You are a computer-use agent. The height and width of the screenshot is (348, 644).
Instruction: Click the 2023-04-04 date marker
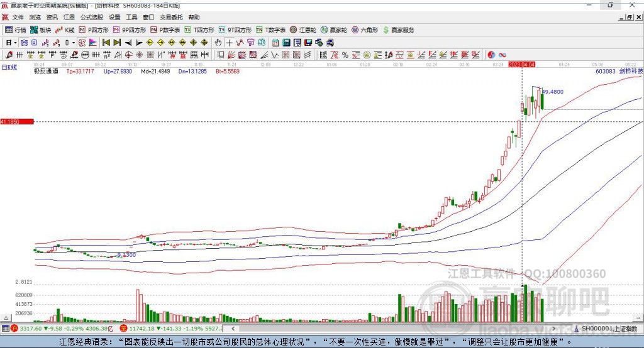click(x=521, y=65)
